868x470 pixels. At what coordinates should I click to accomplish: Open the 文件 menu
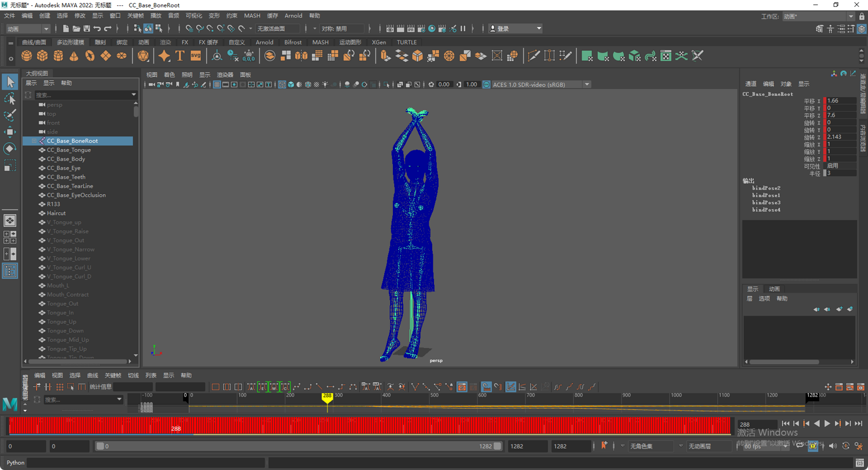10,16
